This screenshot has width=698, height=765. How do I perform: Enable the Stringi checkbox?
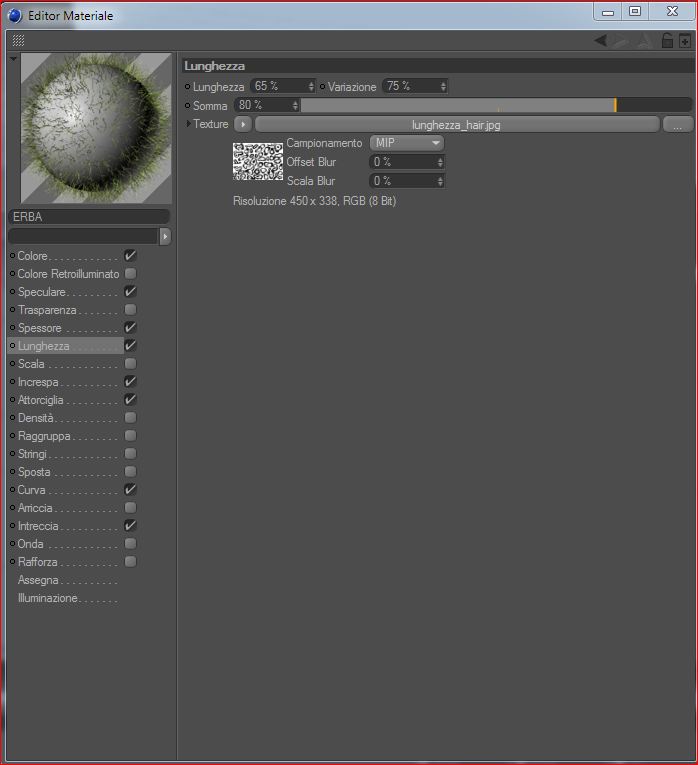click(130, 454)
